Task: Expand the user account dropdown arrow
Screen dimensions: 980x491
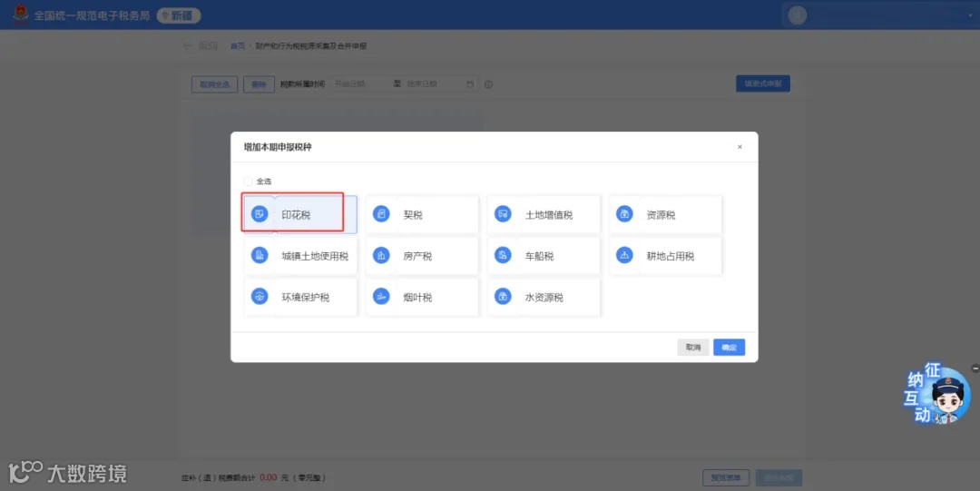Action: click(971, 15)
